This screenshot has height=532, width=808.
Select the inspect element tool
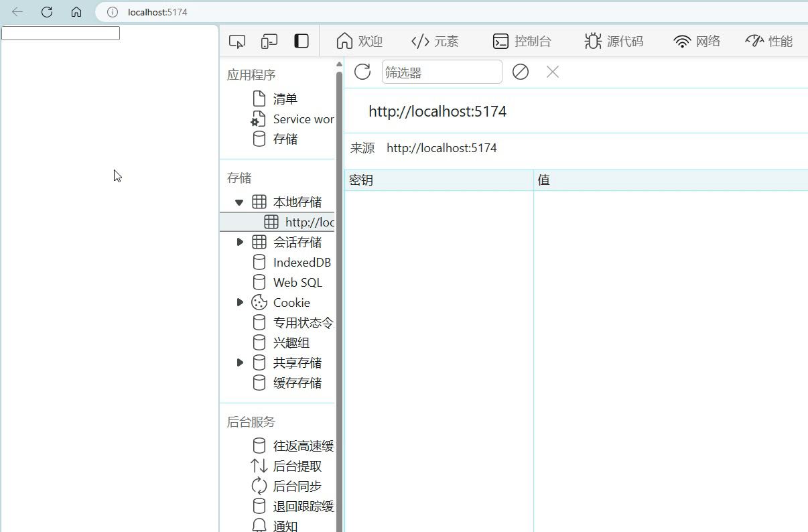click(237, 41)
